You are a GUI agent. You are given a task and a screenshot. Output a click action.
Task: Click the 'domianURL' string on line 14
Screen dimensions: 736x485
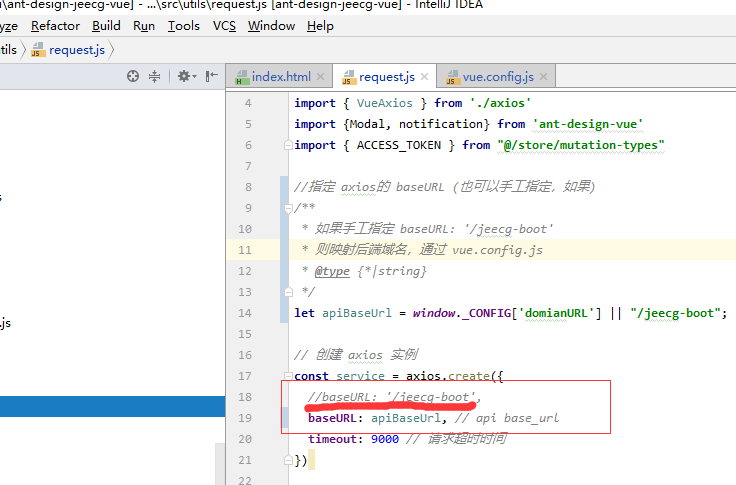556,313
